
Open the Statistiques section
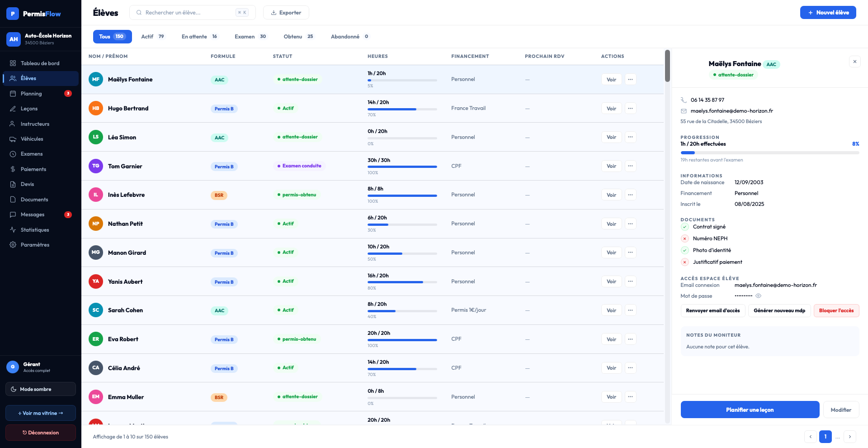click(x=41, y=230)
